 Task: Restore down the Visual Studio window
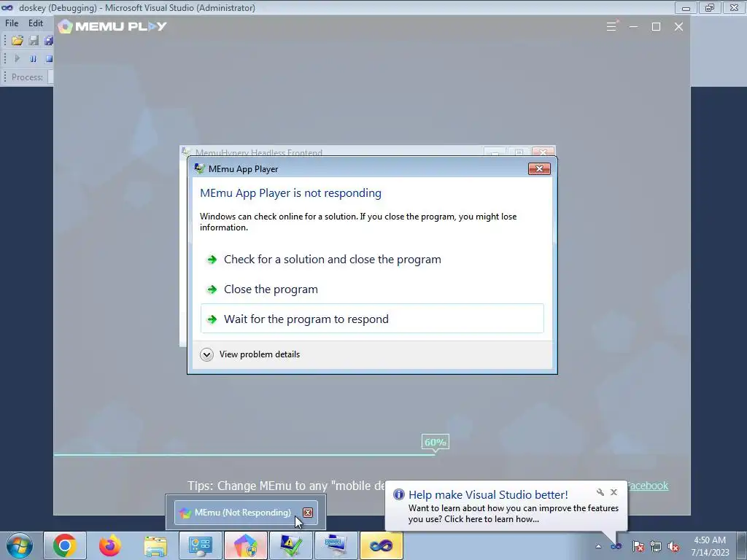coord(710,8)
